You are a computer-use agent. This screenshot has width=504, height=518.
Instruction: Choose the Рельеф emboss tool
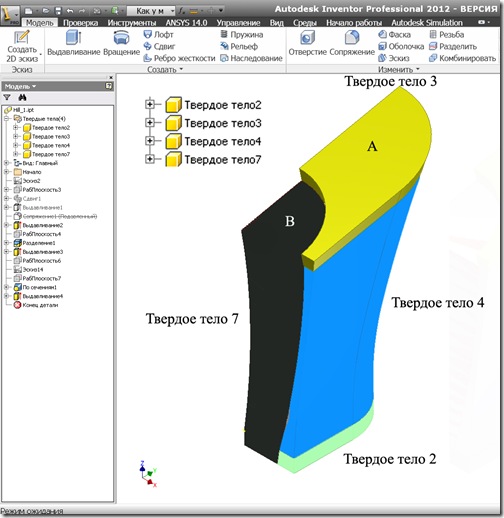(x=239, y=46)
